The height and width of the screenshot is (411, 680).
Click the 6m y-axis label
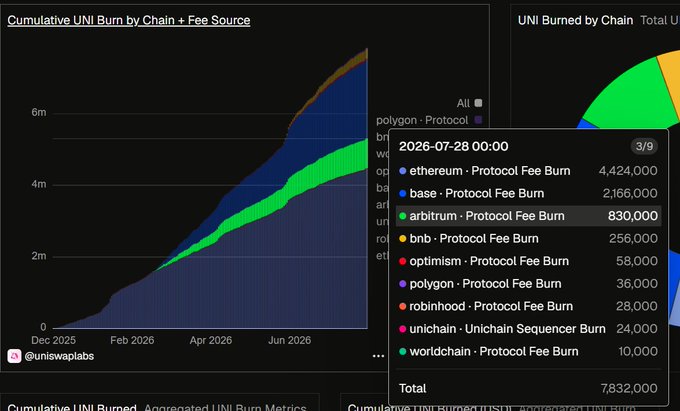pyautogui.click(x=39, y=112)
